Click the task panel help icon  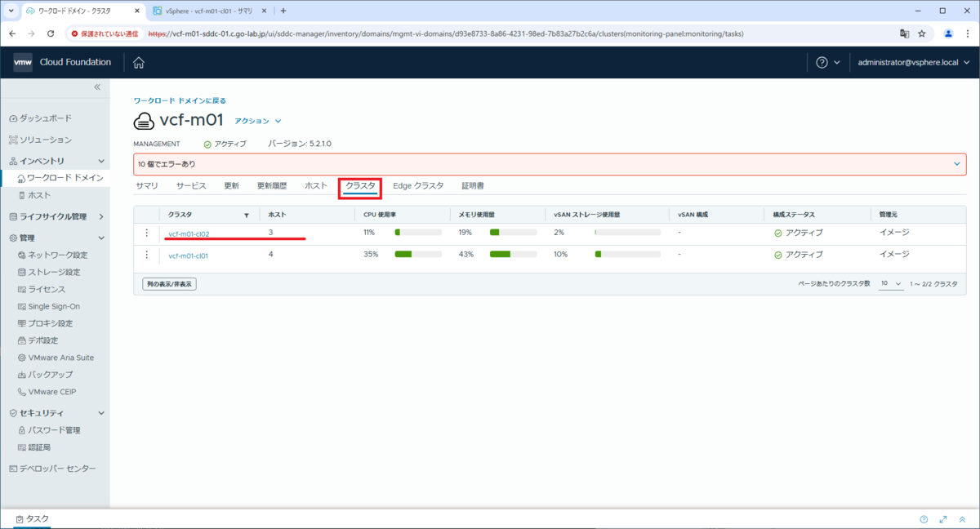click(x=924, y=519)
